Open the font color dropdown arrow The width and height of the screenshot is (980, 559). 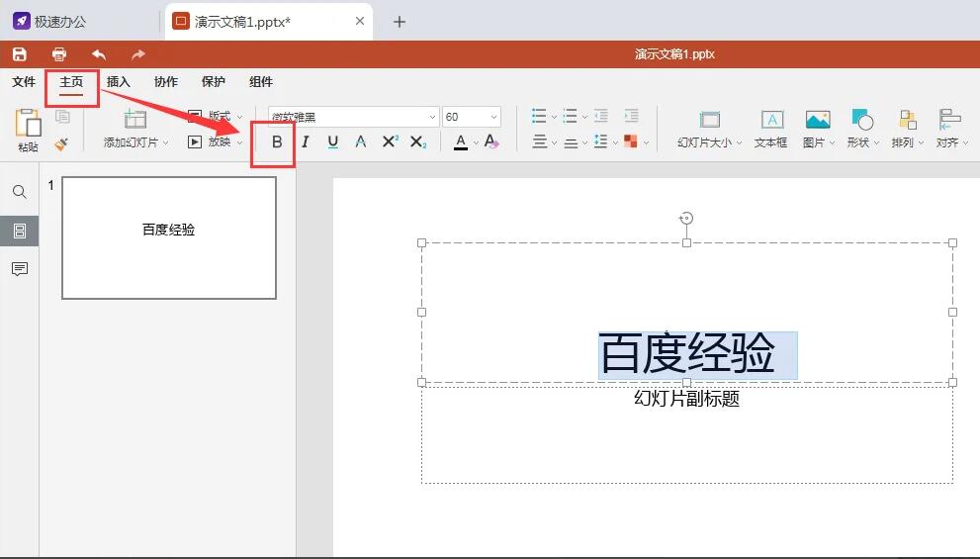pyautogui.click(x=476, y=142)
